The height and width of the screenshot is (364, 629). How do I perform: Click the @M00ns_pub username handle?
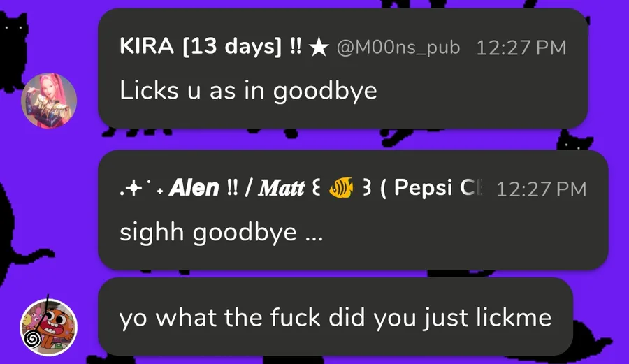coord(398,48)
